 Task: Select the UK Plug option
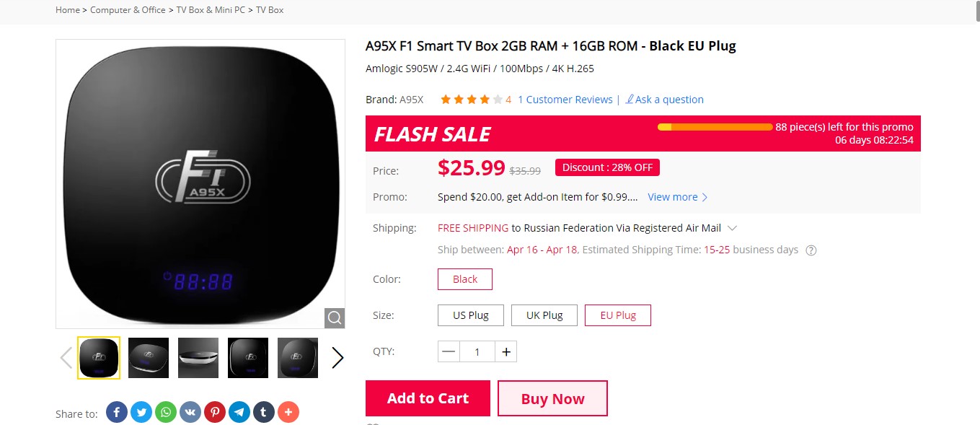tap(544, 315)
